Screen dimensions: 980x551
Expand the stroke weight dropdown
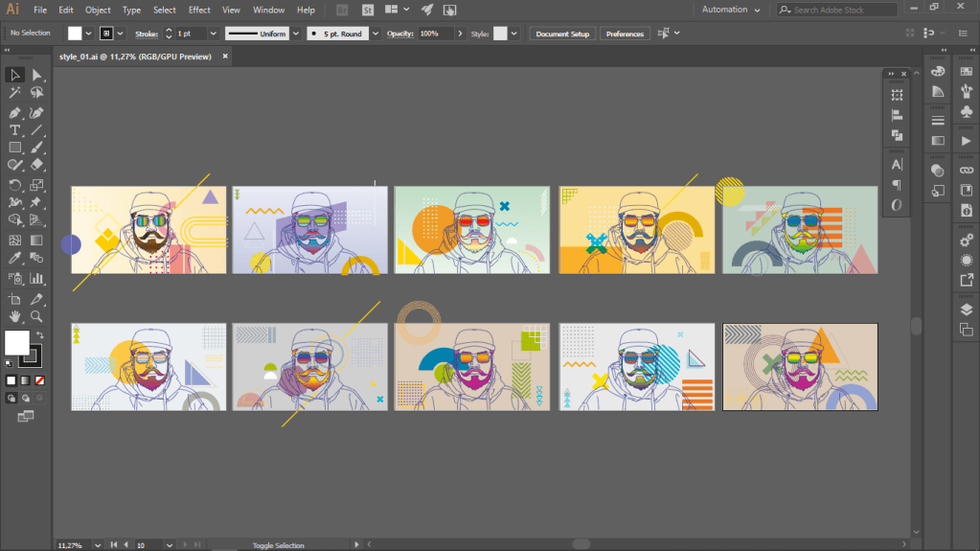tap(213, 34)
